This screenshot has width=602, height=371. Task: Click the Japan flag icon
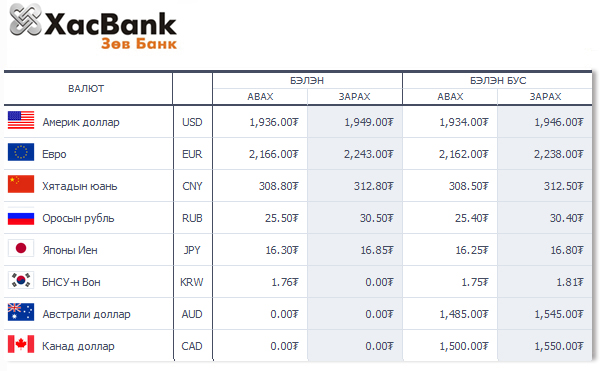(21, 248)
